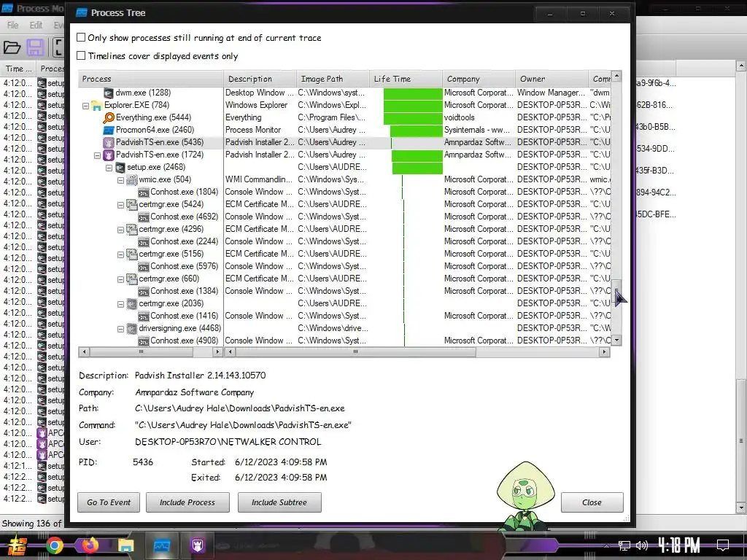Open the Start menu icon
The width and height of the screenshot is (747, 560).
click(x=17, y=545)
